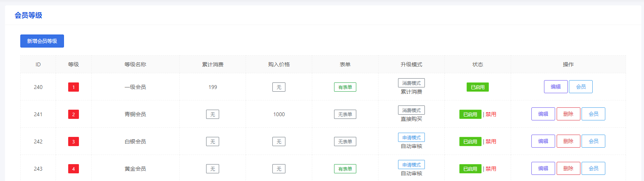Viewport: 644px width, 181px height.
Task: Delete the 青铜会员 level
Action: pyautogui.click(x=568, y=114)
